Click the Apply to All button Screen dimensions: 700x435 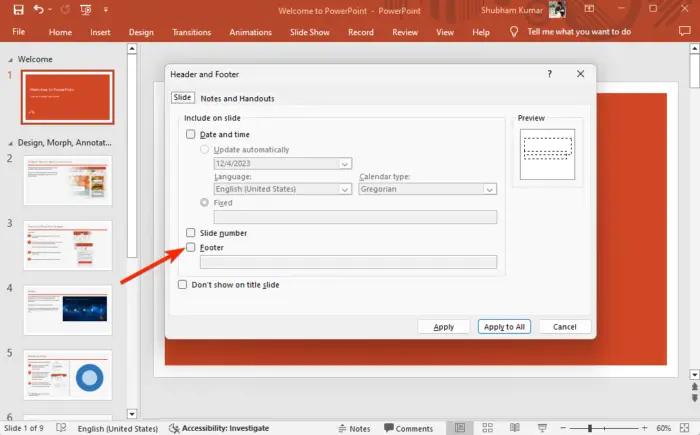click(x=504, y=327)
